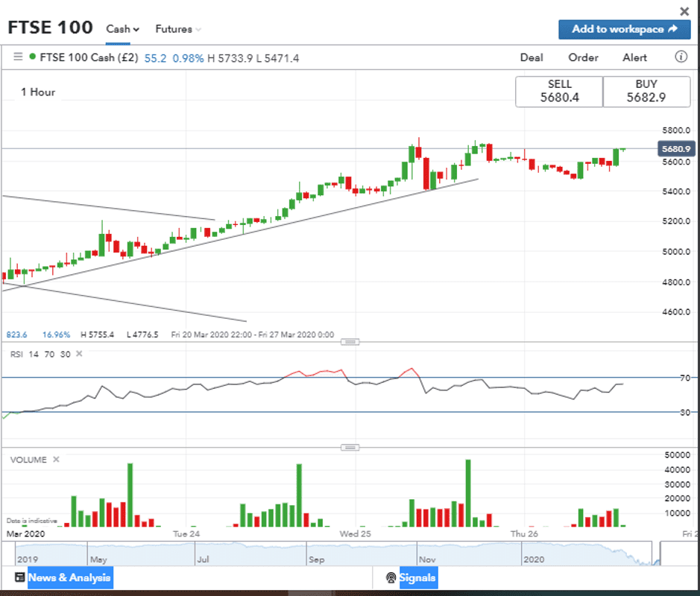
Task: Expand the Futures dropdown
Action: [x=178, y=29]
